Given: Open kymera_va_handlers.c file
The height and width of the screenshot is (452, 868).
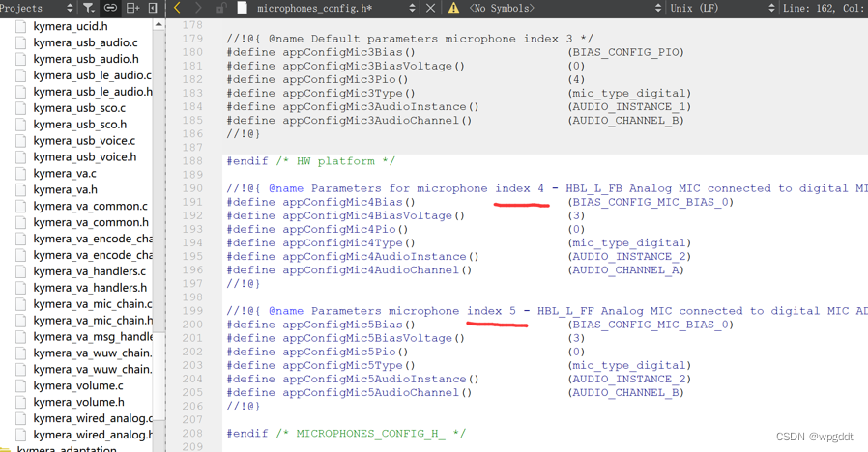Looking at the screenshot, I should (x=90, y=271).
